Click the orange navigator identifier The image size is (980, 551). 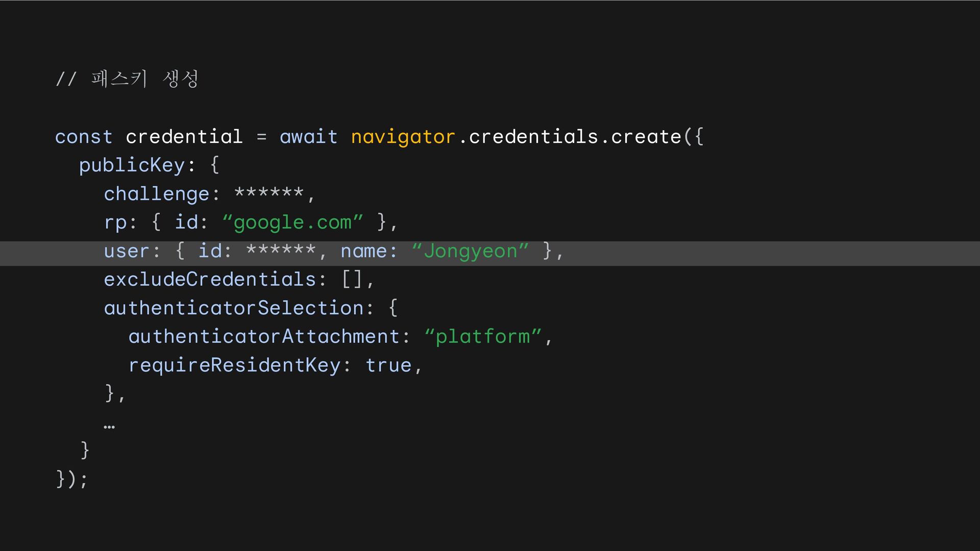[x=403, y=138]
